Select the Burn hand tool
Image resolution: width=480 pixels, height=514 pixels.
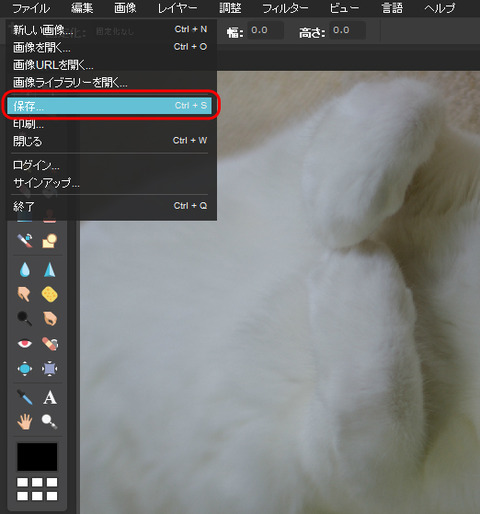[50, 319]
